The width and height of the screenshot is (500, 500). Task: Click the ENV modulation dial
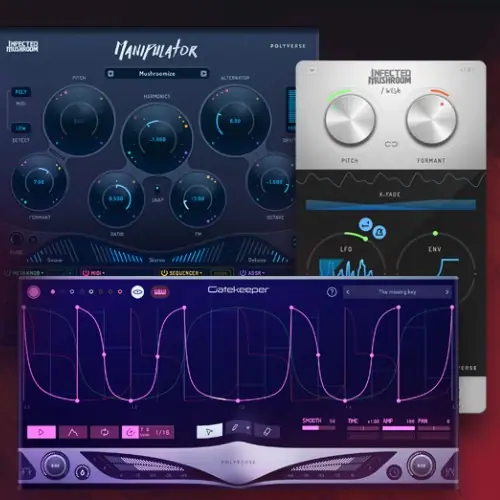(x=435, y=254)
